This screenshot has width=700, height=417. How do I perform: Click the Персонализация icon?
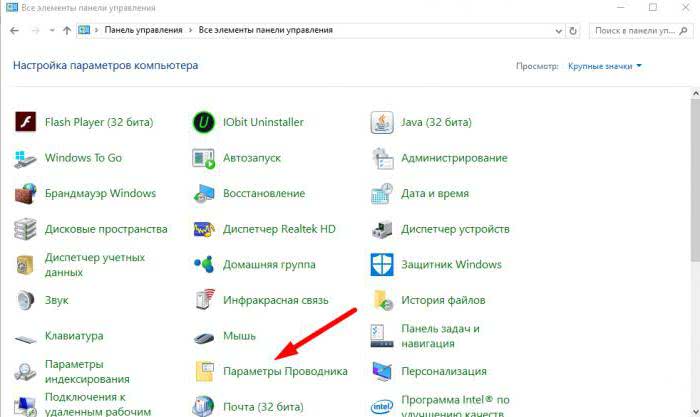coord(382,371)
